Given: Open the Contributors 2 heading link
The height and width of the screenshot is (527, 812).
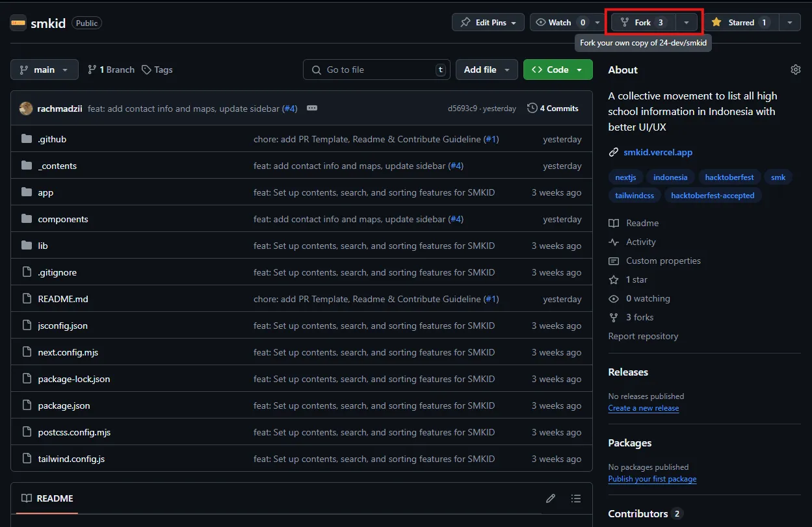Looking at the screenshot, I should pos(645,513).
